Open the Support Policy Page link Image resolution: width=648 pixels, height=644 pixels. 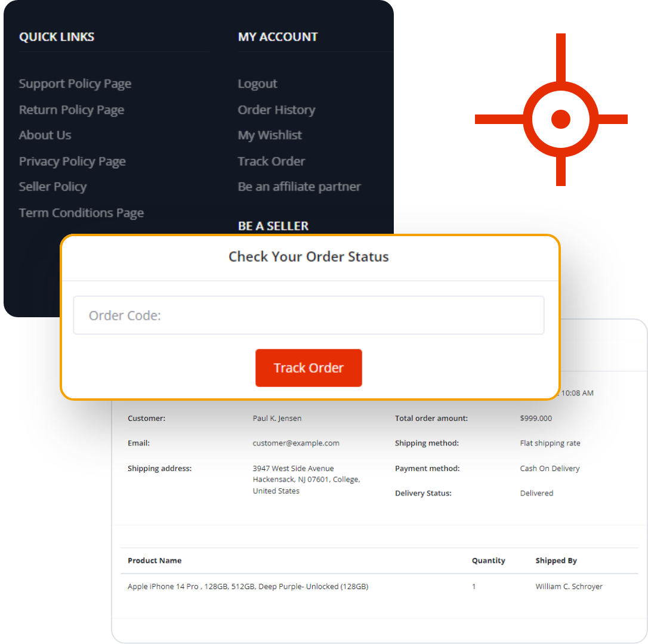(75, 83)
